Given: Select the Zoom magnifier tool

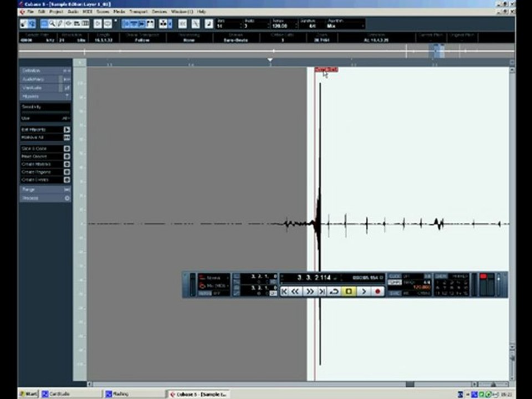Looking at the screenshot, I should pyautogui.click(x=52, y=24).
